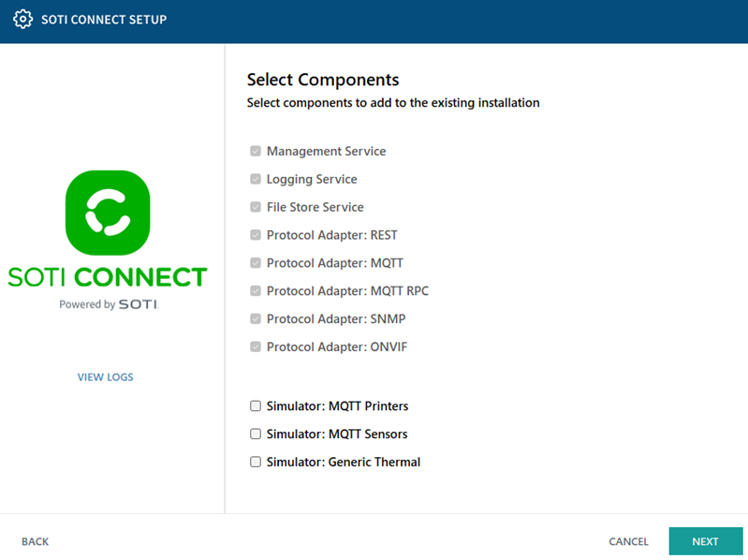The width and height of the screenshot is (748, 560).
Task: Enable Simulator: MQTT Printers checkbox
Action: coord(256,406)
